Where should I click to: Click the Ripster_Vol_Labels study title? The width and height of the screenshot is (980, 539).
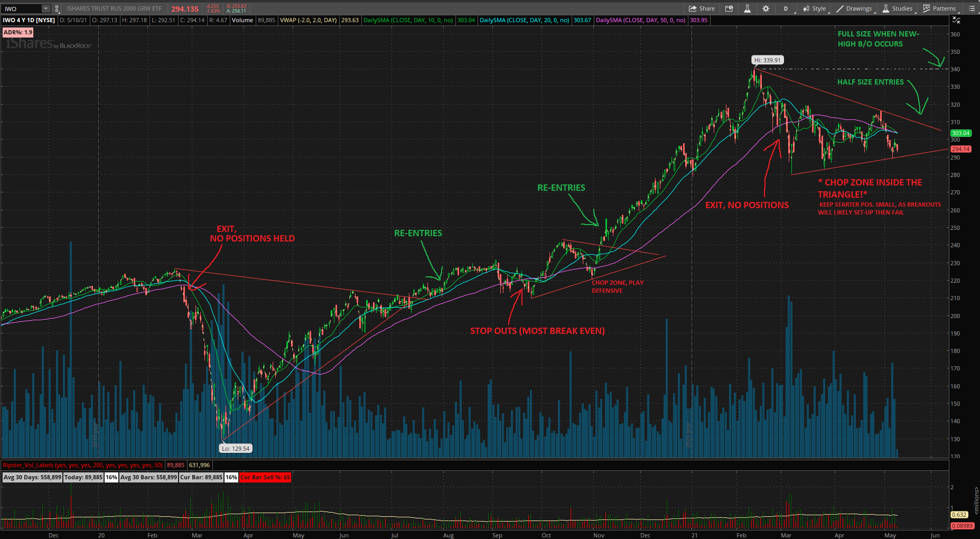pos(82,465)
